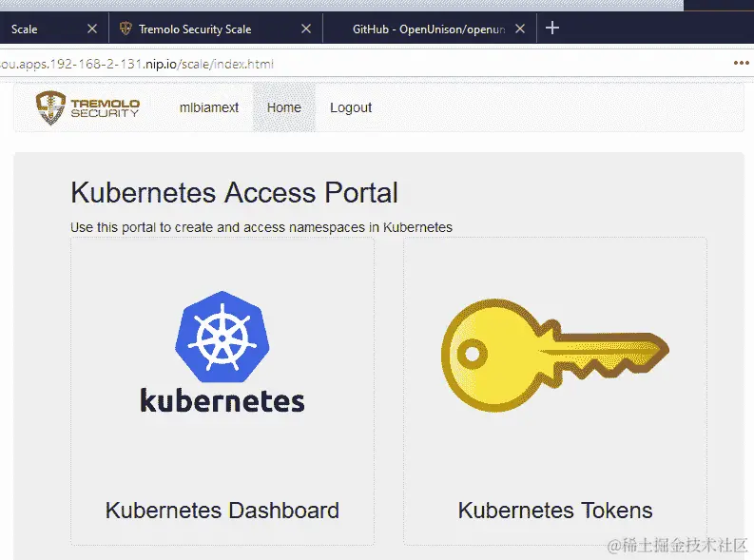Click Tremolo Security Scale tab favicon
The width and height of the screenshot is (754, 560).
point(126,29)
